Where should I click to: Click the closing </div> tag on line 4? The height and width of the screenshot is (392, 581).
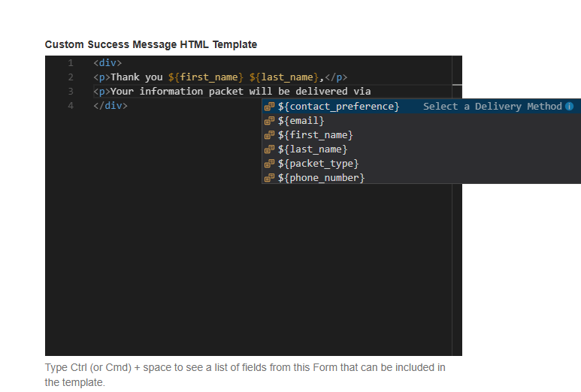coord(110,106)
